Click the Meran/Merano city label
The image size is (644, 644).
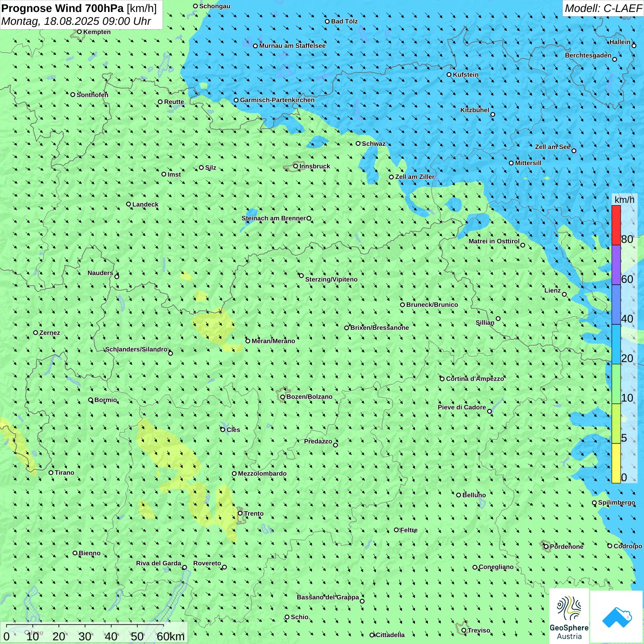(x=273, y=341)
